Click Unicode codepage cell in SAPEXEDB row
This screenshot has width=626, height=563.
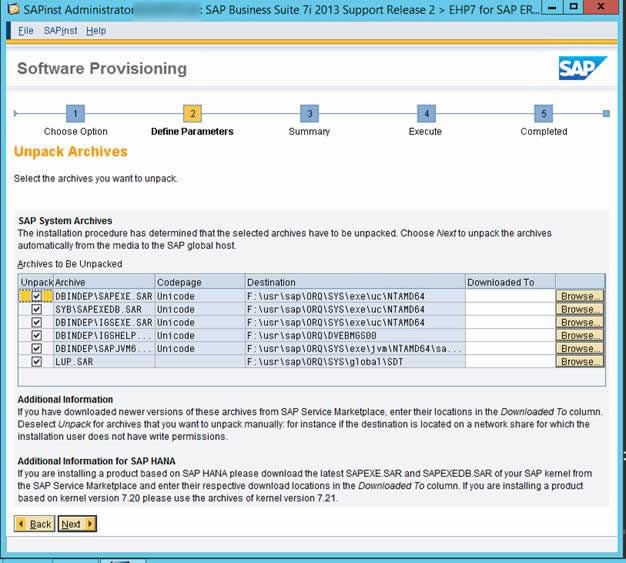[x=200, y=309]
